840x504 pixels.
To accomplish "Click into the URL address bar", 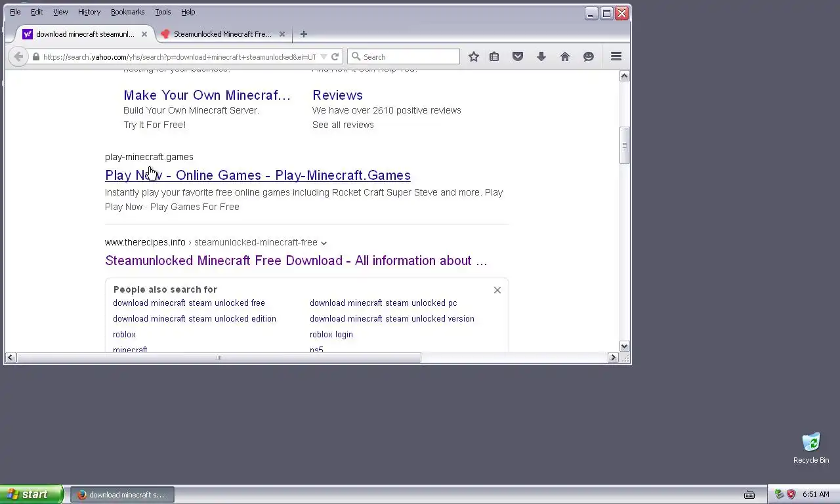I will point(179,57).
